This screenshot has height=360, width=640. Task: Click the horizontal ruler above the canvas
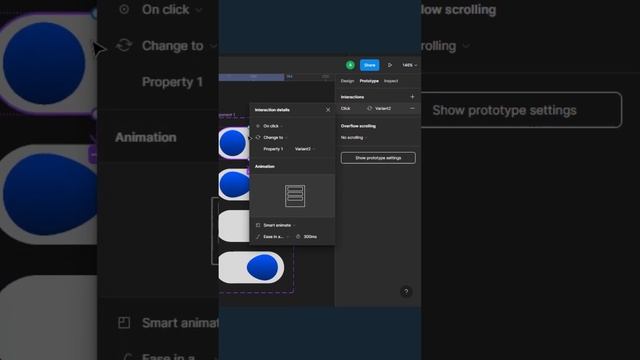coord(276,77)
